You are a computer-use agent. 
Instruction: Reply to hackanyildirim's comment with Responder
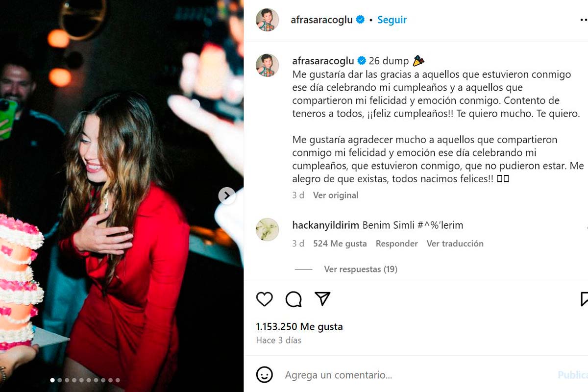point(397,244)
